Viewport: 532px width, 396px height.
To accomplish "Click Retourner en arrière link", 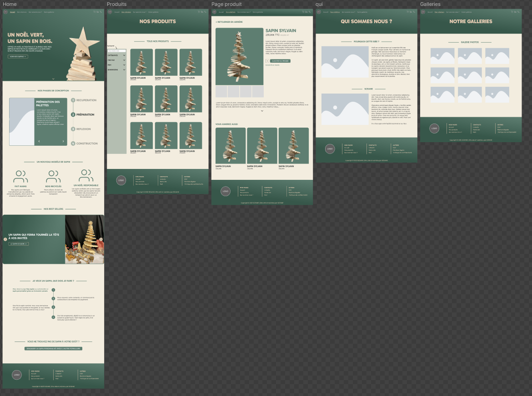I will 230,22.
